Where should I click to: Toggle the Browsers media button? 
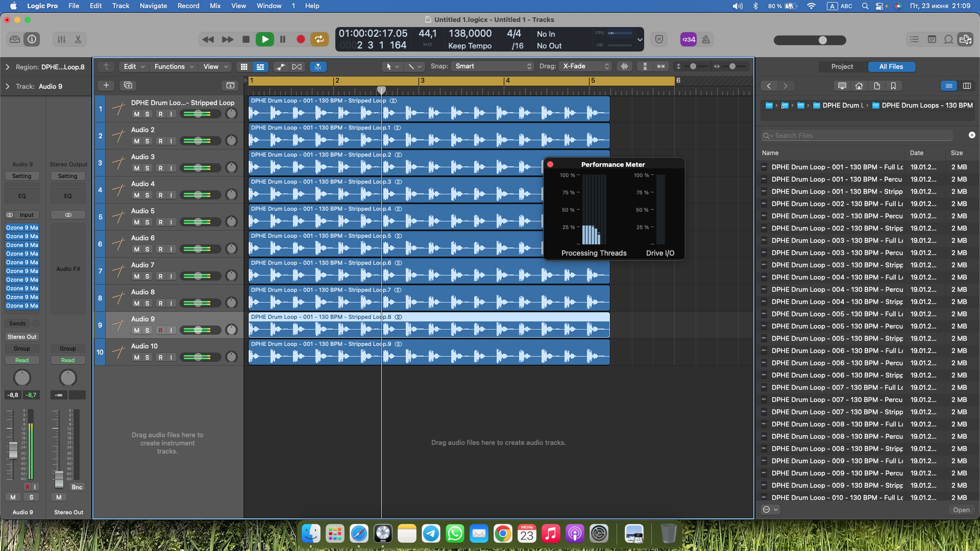(x=965, y=39)
